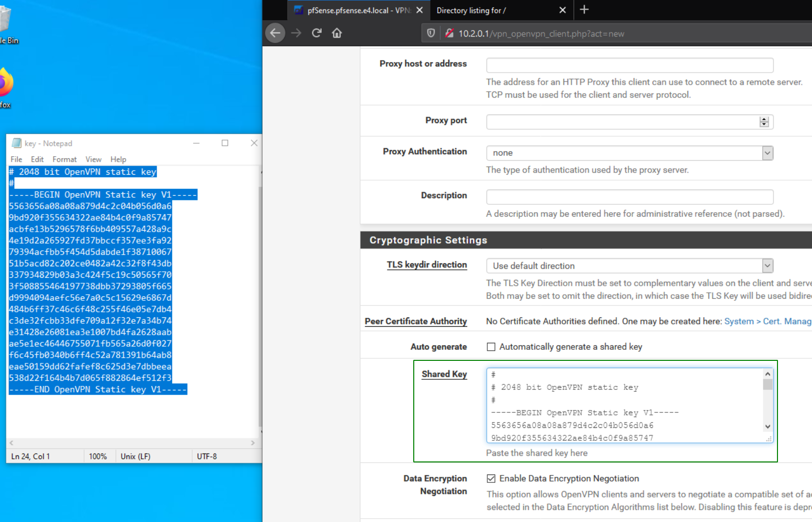Click the Description input field
This screenshot has height=522, width=812.
tap(629, 197)
